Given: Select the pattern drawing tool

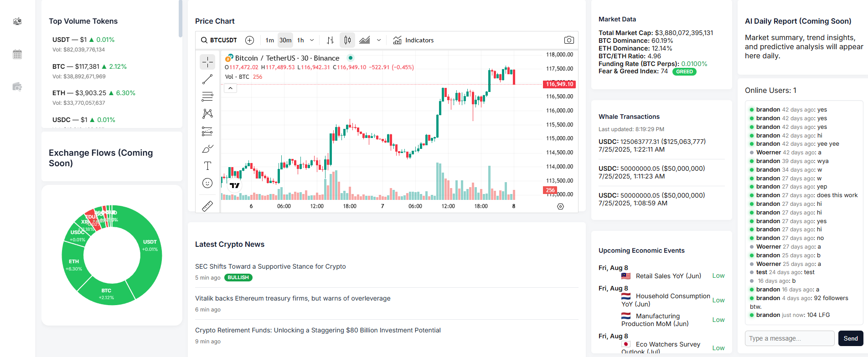Looking at the screenshot, I should [x=207, y=113].
